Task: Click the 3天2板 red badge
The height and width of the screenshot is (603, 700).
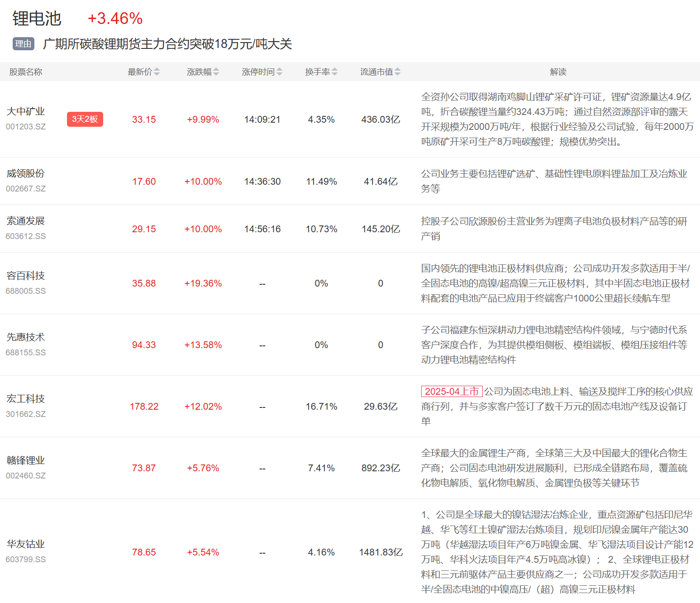Action: 85,119
